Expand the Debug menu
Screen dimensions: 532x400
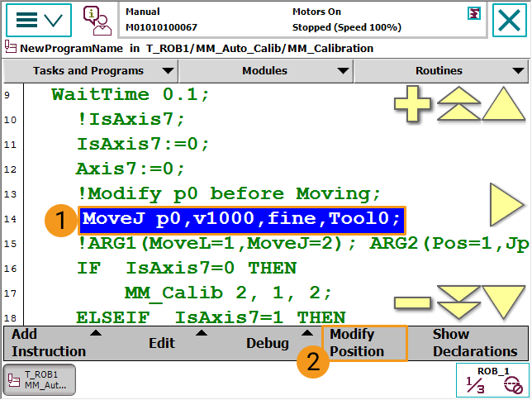268,343
